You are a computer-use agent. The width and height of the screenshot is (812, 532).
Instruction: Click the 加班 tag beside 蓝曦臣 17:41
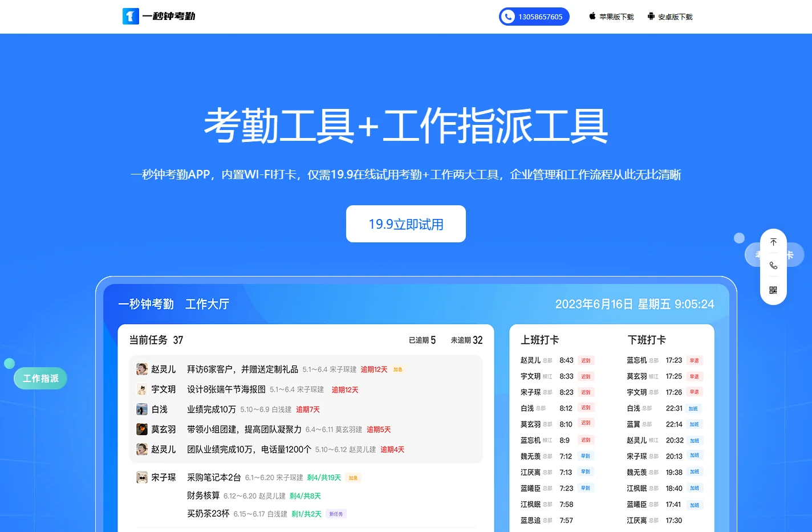[694, 505]
